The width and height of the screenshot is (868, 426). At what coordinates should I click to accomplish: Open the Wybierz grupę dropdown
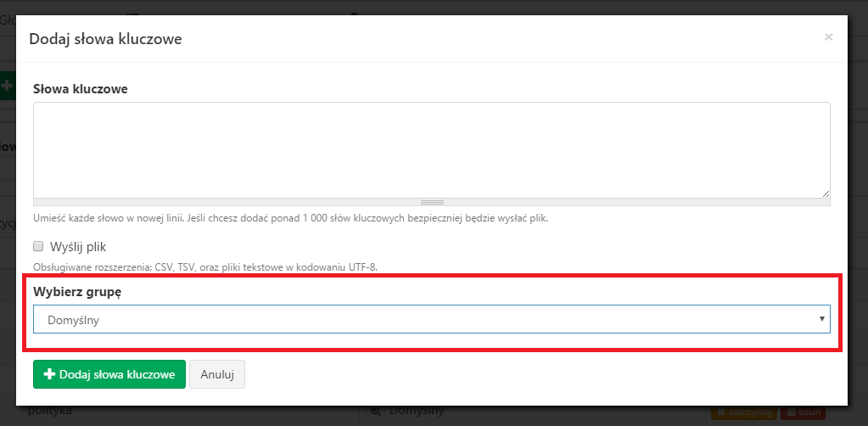[x=431, y=319]
